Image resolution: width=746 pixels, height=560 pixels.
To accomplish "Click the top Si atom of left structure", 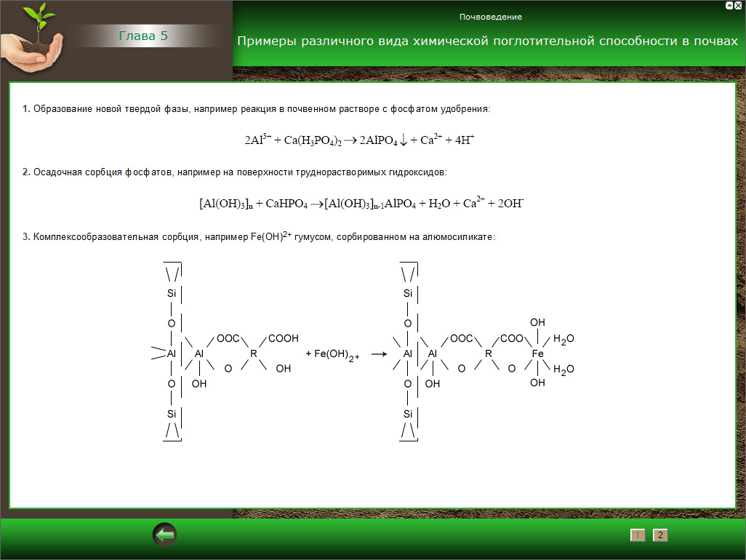I will click(172, 293).
